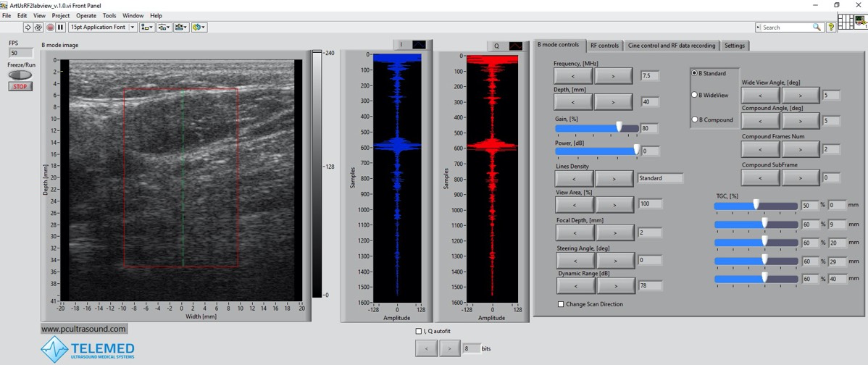Click the Run arrow toolbar icon
Screen dimensions: 868x365
pos(28,27)
